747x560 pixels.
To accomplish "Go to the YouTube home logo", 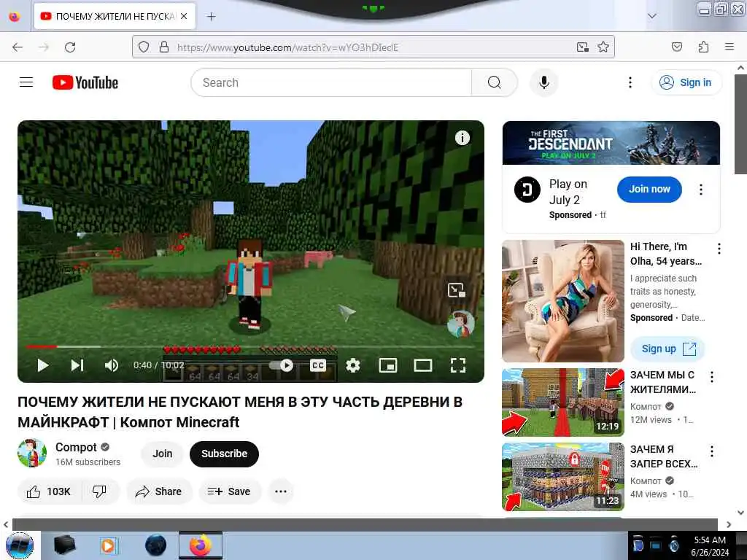I will 85,82.
